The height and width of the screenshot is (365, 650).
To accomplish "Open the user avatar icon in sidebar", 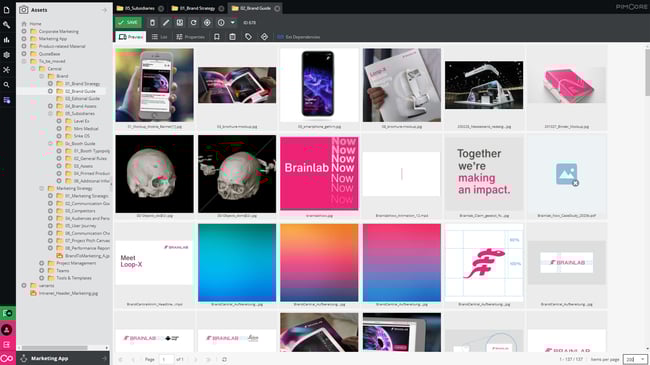I will pyautogui.click(x=7, y=330).
